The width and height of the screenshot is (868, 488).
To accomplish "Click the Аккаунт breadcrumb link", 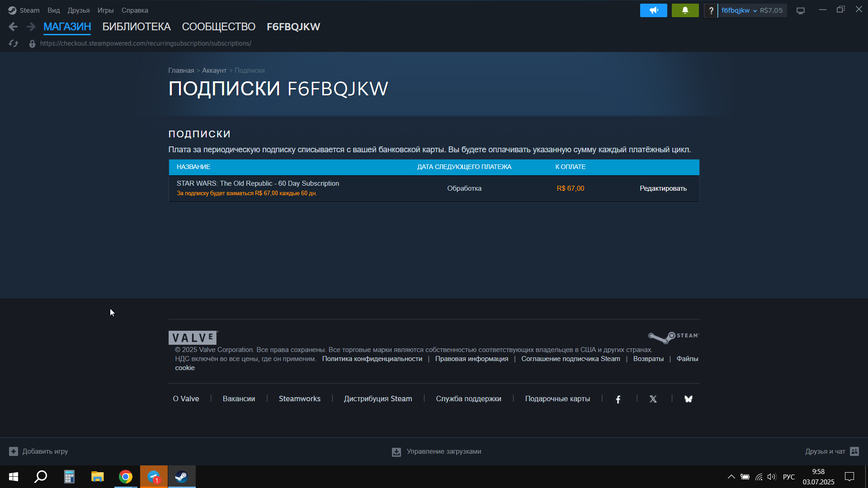I will point(214,70).
